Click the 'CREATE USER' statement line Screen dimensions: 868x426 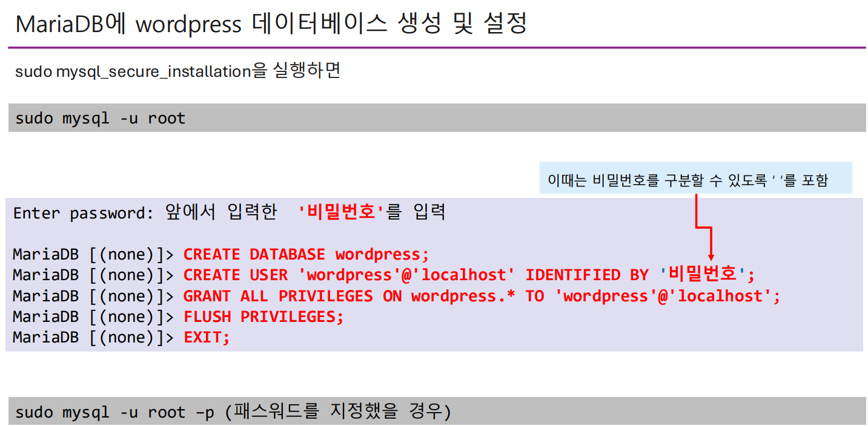(x=469, y=275)
